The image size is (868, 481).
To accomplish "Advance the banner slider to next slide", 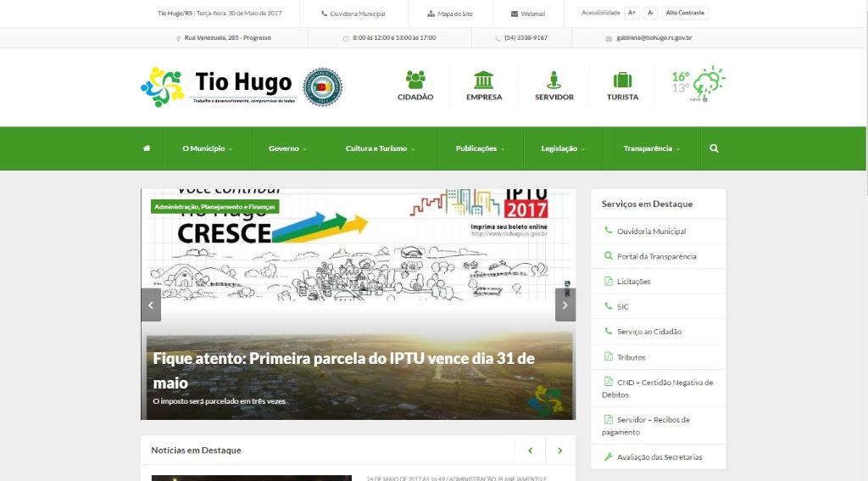I will [x=565, y=305].
